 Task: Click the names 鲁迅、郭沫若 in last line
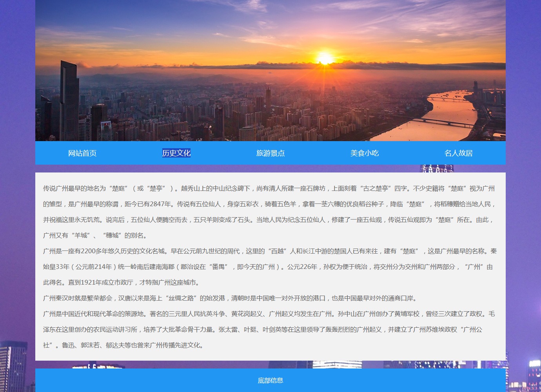pos(81,345)
